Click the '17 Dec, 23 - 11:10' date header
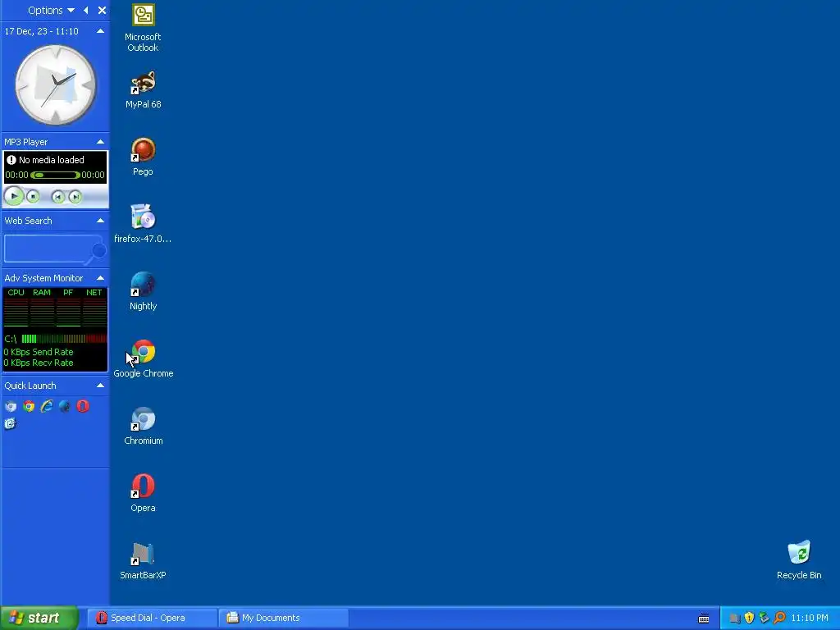Image resolution: width=840 pixels, height=630 pixels. [x=41, y=31]
